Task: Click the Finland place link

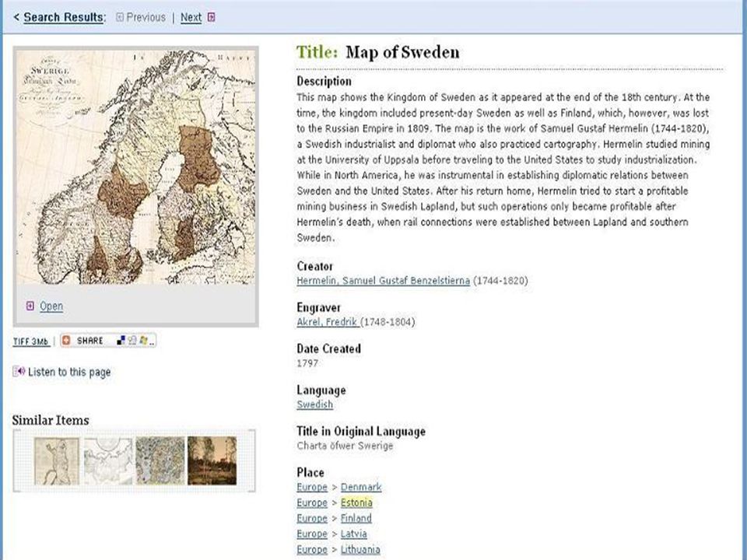Action: click(356, 518)
